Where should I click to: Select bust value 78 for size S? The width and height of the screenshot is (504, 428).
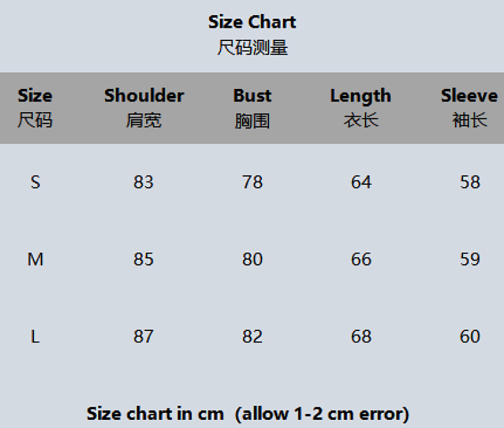pyautogui.click(x=253, y=182)
